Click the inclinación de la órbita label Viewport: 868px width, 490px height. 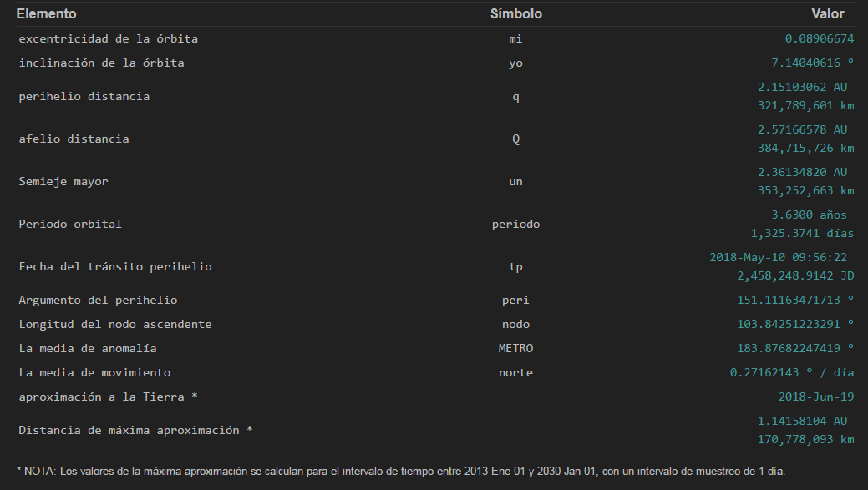[x=101, y=63]
